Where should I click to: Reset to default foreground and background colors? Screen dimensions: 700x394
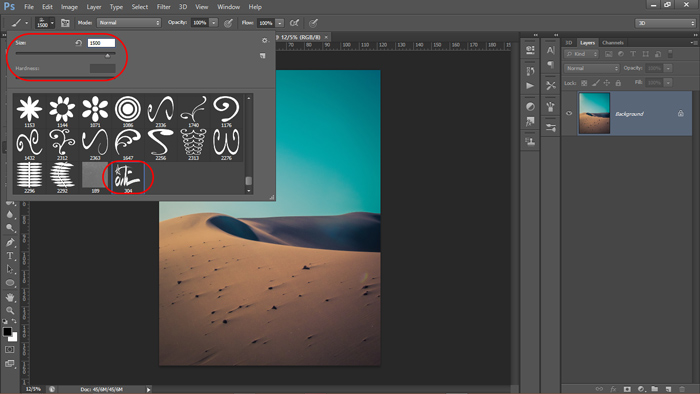point(5,321)
